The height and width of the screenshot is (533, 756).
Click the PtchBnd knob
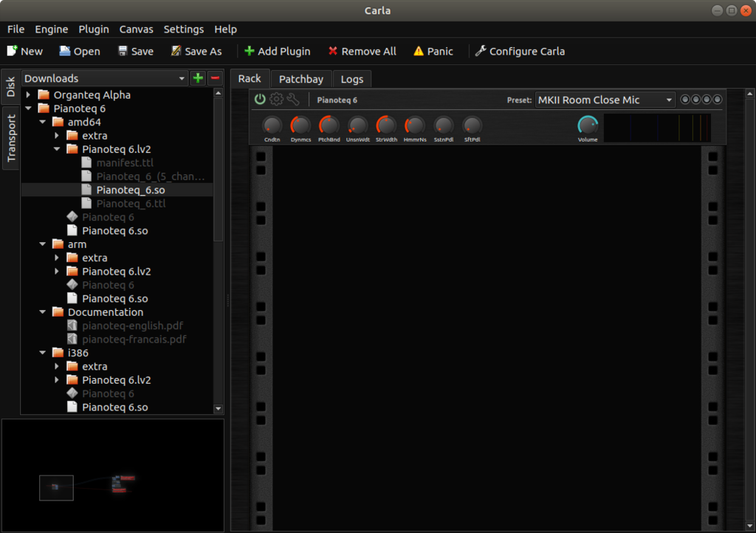(x=329, y=125)
